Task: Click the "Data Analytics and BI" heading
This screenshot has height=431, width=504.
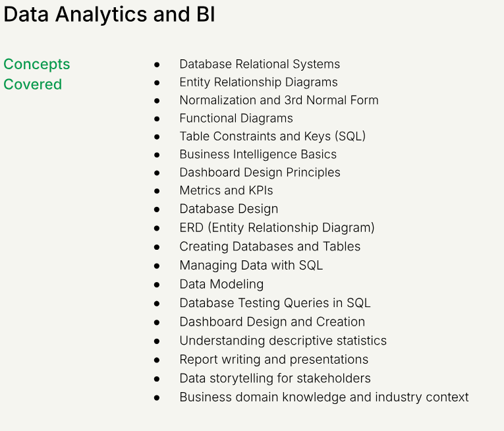Action: (109, 15)
